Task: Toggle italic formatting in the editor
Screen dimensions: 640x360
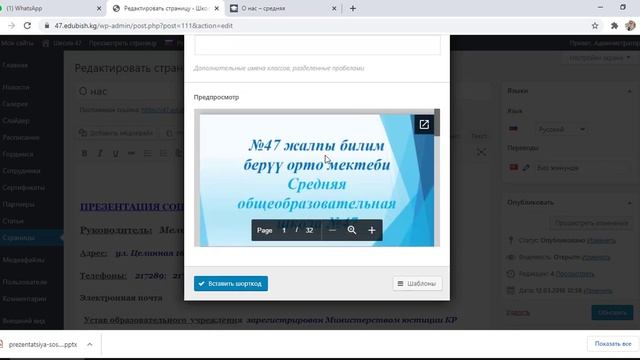Action: tap(100, 153)
